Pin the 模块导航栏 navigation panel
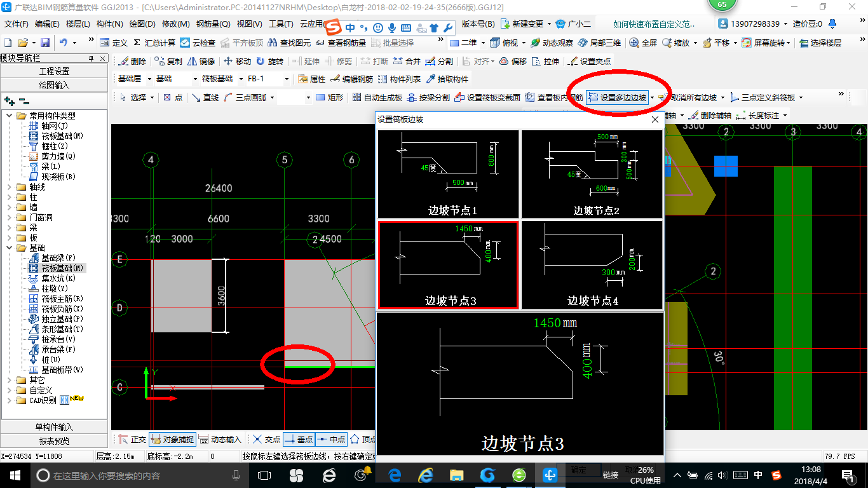 [91, 58]
